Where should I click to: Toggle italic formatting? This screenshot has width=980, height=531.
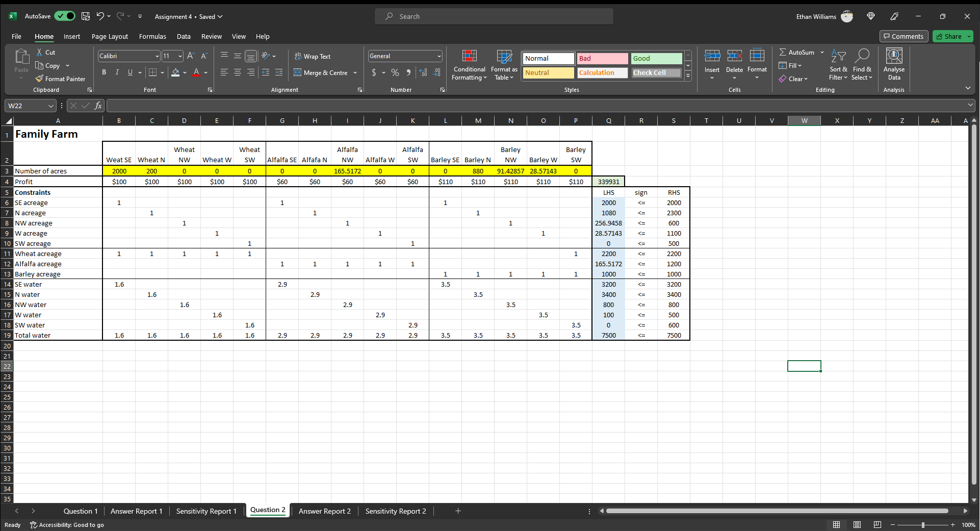[x=117, y=72]
